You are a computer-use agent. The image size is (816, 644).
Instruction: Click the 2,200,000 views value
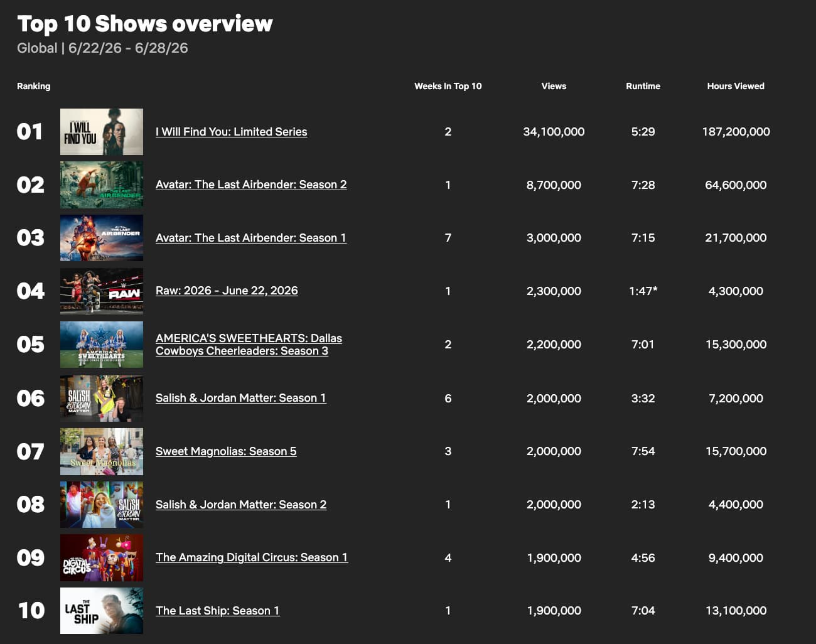tap(554, 345)
